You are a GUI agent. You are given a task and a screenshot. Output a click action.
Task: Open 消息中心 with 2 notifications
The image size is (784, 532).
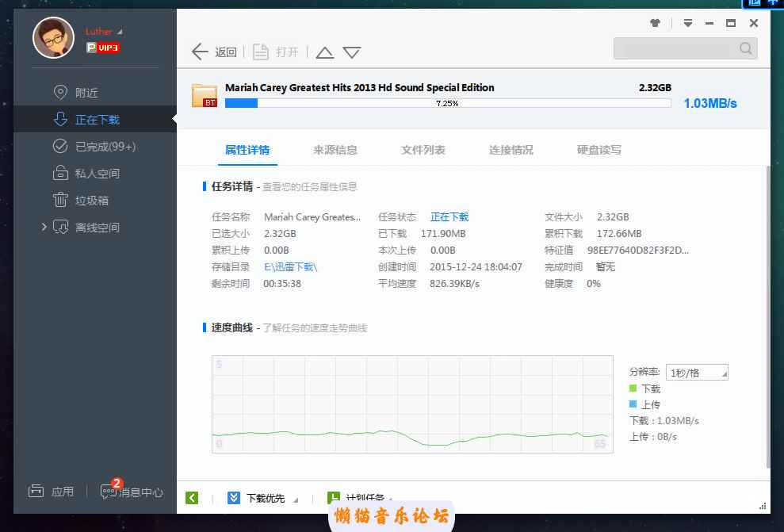[132, 491]
